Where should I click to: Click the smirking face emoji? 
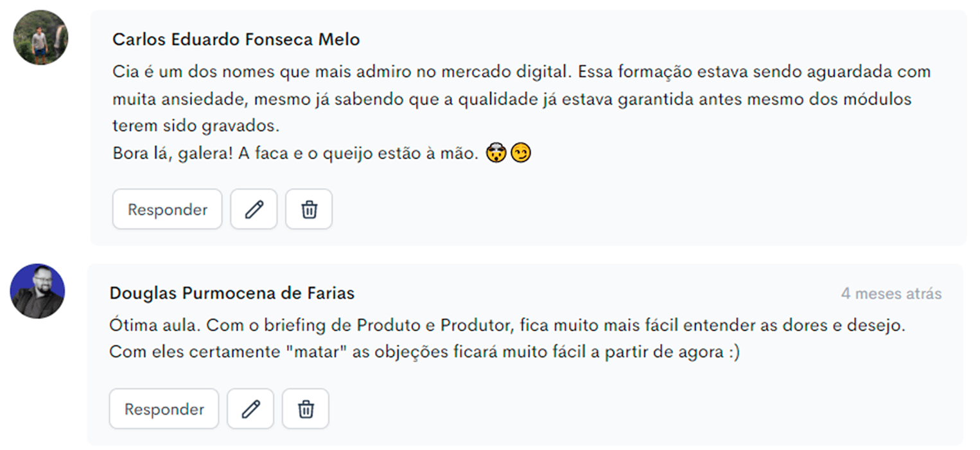[x=521, y=153]
